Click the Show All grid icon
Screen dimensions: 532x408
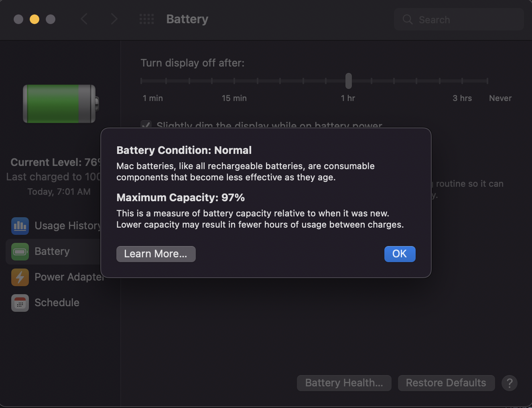coord(146,19)
